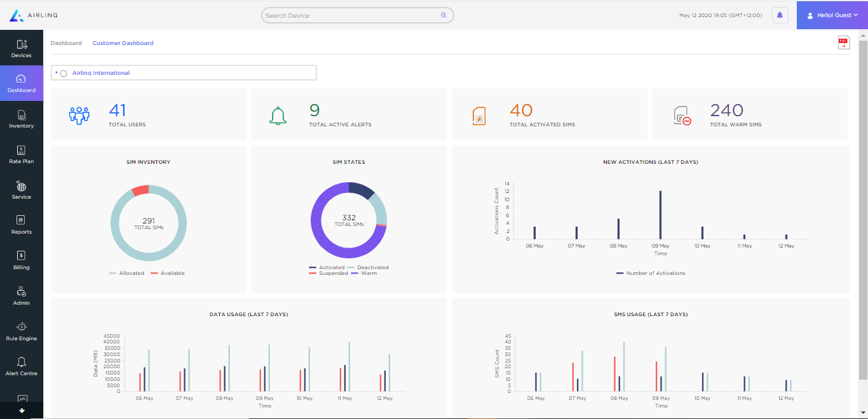Expand sidebar with the bottom down arrow
This screenshot has width=868, height=419.
[x=22, y=411]
